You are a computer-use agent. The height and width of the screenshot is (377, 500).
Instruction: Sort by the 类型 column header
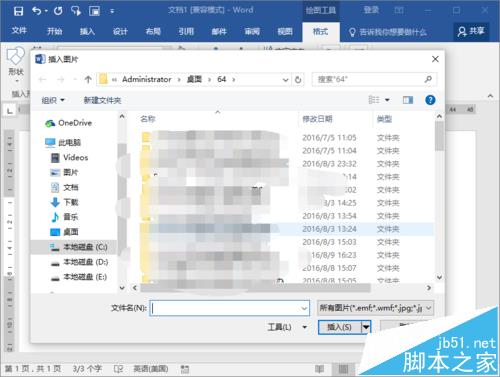[x=384, y=119]
